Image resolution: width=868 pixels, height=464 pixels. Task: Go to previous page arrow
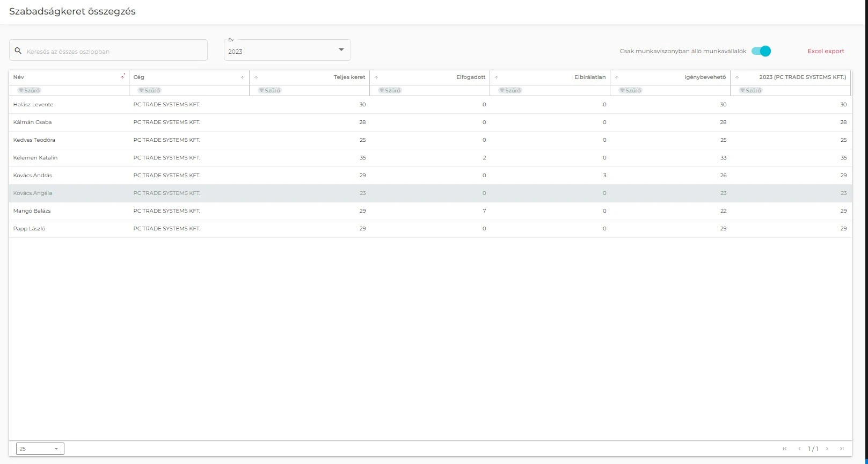pyautogui.click(x=799, y=448)
